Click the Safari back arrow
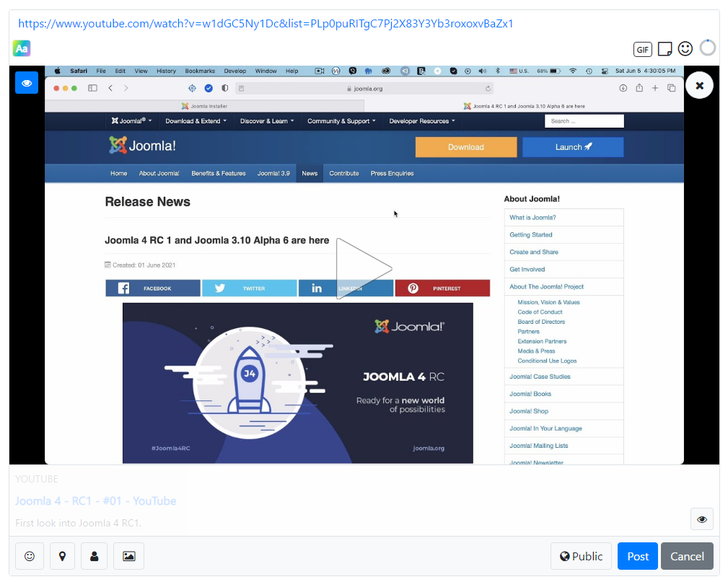 tap(110, 88)
